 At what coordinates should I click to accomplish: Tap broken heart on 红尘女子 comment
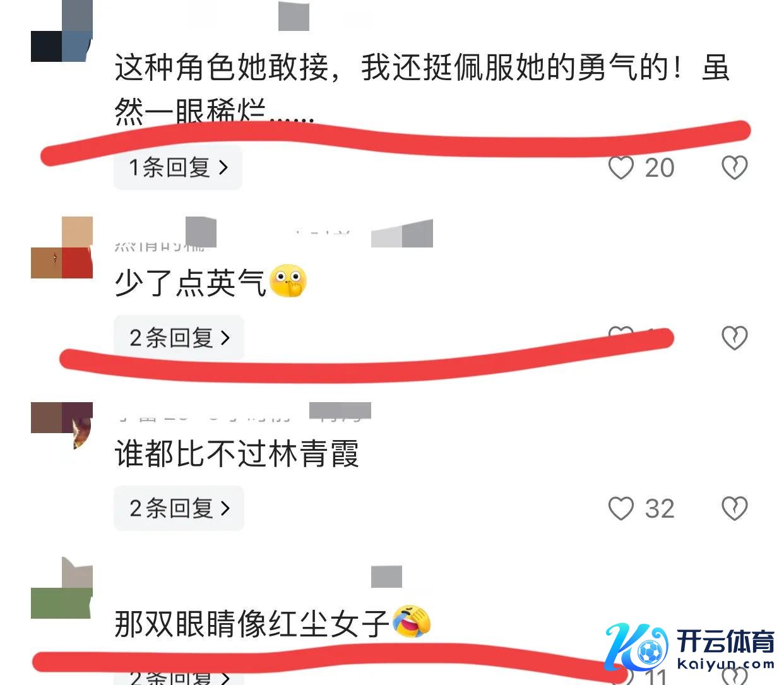[x=735, y=677]
